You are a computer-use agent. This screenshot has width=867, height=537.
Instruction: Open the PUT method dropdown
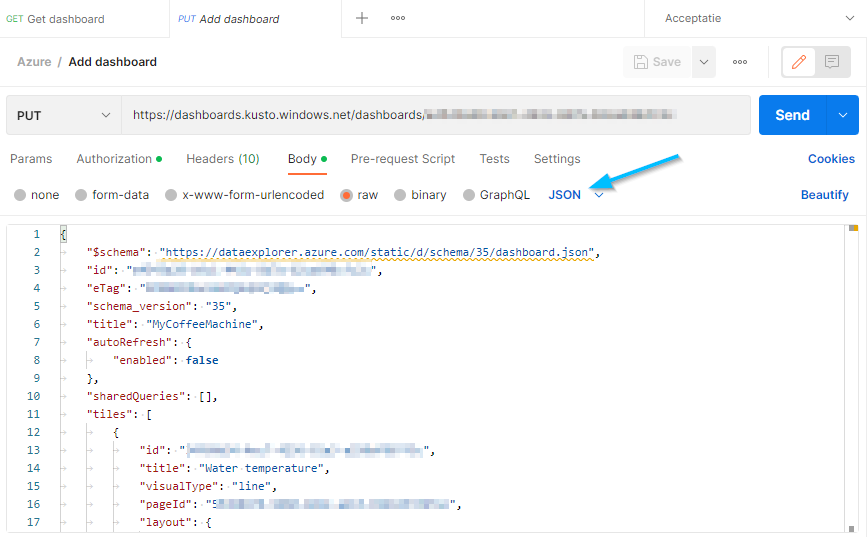coord(64,116)
